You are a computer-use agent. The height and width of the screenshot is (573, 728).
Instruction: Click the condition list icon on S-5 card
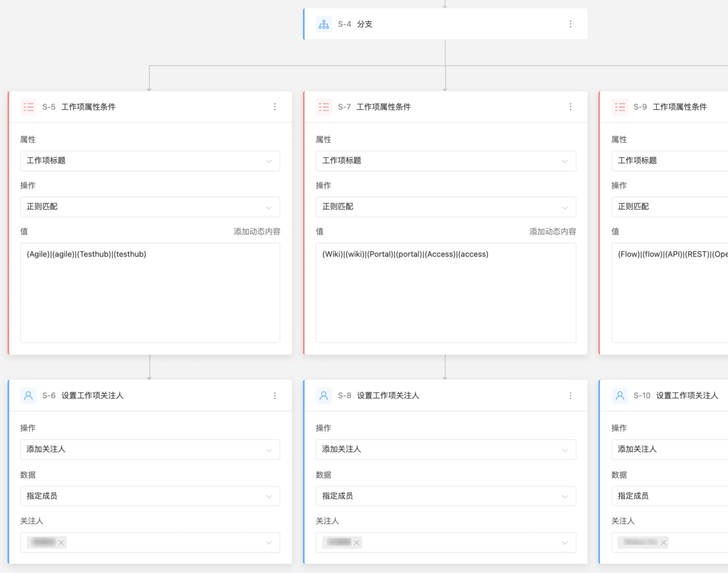tap(28, 107)
